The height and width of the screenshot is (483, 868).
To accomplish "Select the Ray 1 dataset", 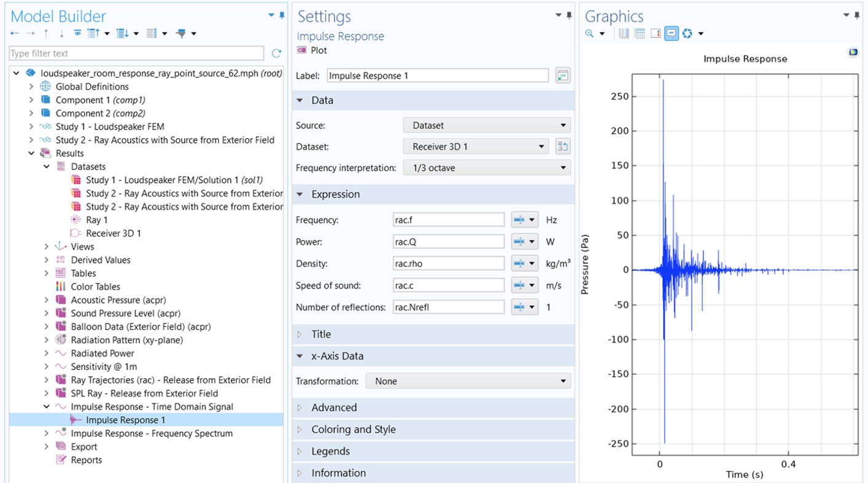I will [96, 220].
